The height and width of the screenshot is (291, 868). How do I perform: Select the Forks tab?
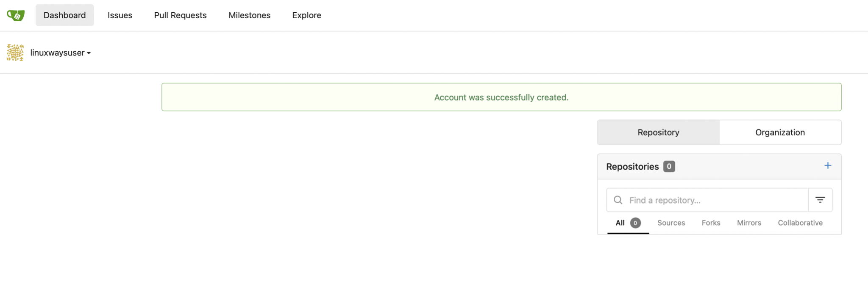[711, 223]
